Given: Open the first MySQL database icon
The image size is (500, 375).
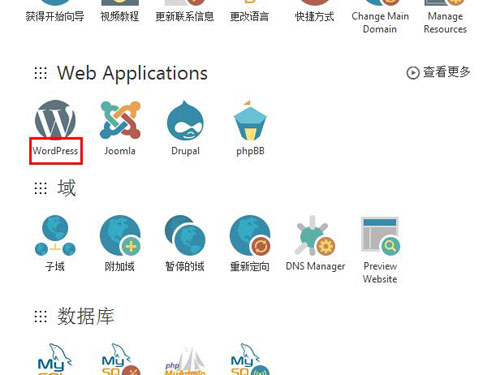Looking at the screenshot, I should (55, 359).
